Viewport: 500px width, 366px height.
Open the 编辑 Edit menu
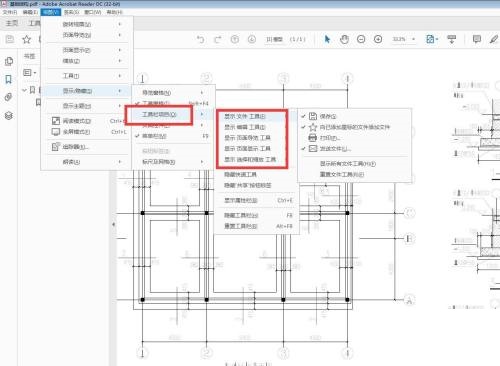(x=30, y=12)
